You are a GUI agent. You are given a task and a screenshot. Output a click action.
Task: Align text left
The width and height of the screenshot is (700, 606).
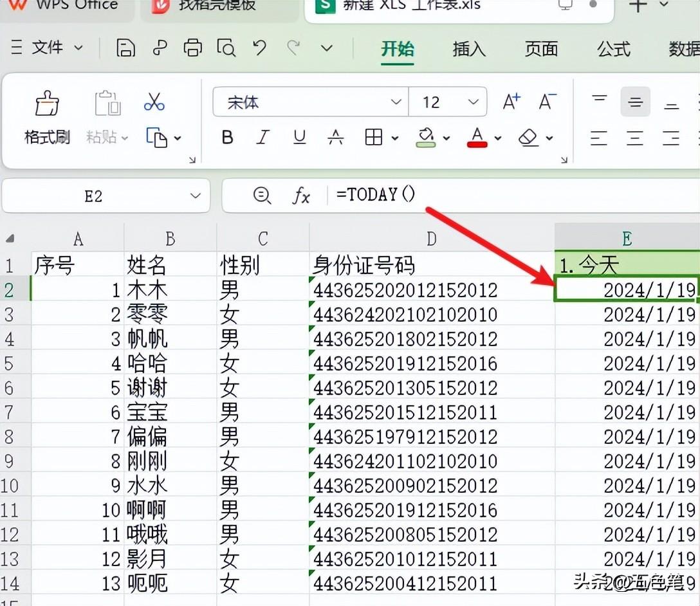[598, 138]
